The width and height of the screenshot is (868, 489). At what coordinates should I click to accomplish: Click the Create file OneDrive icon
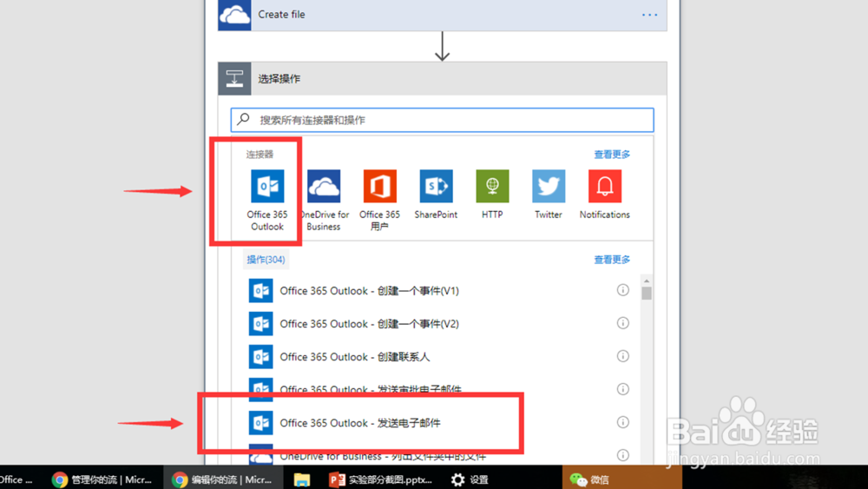coord(234,15)
